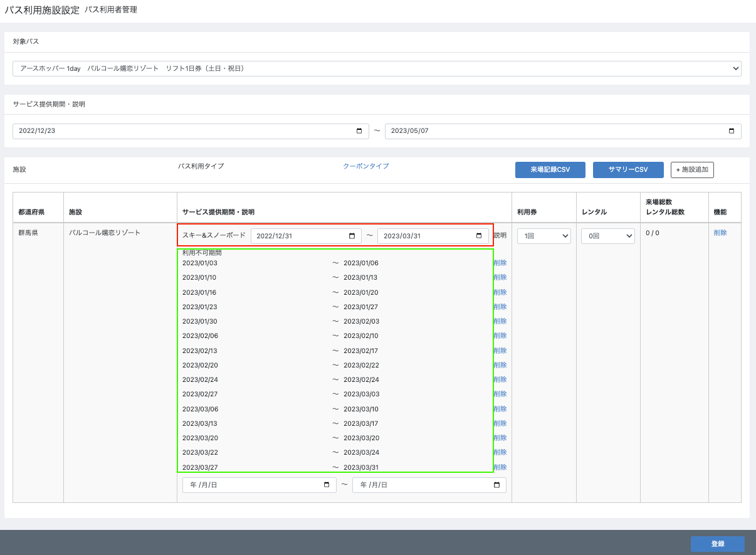Switch to パス利用者管理 tab
The image size is (756, 555).
point(110,10)
